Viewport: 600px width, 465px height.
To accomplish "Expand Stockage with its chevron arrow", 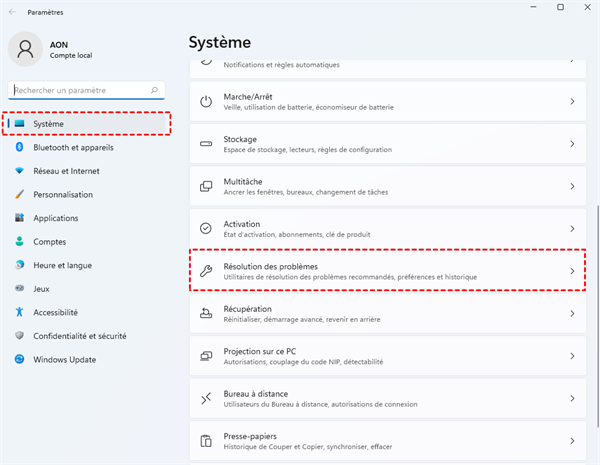I will point(572,144).
